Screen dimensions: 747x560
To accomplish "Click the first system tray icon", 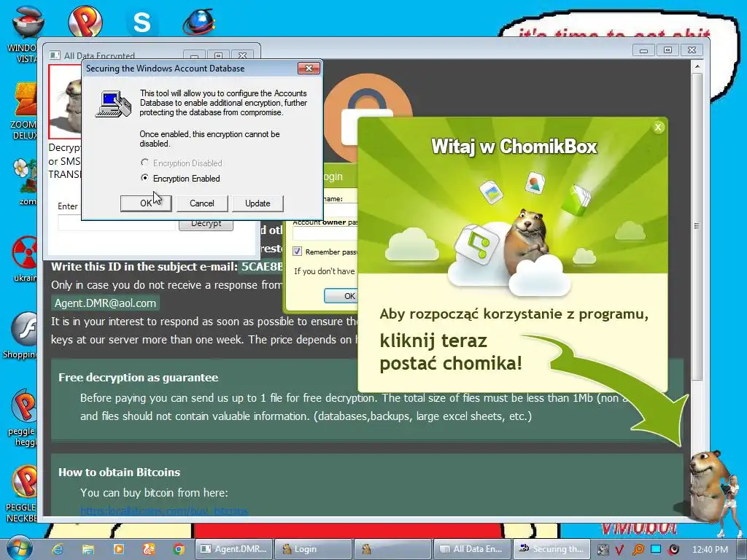I will [603, 550].
